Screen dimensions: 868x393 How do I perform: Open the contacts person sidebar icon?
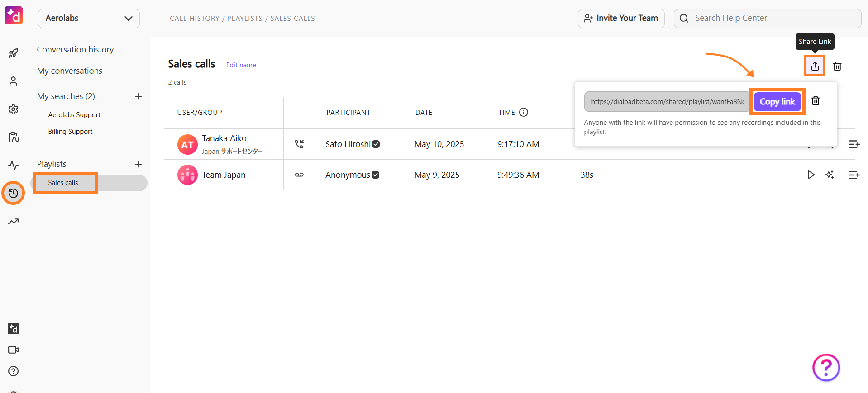tap(14, 81)
